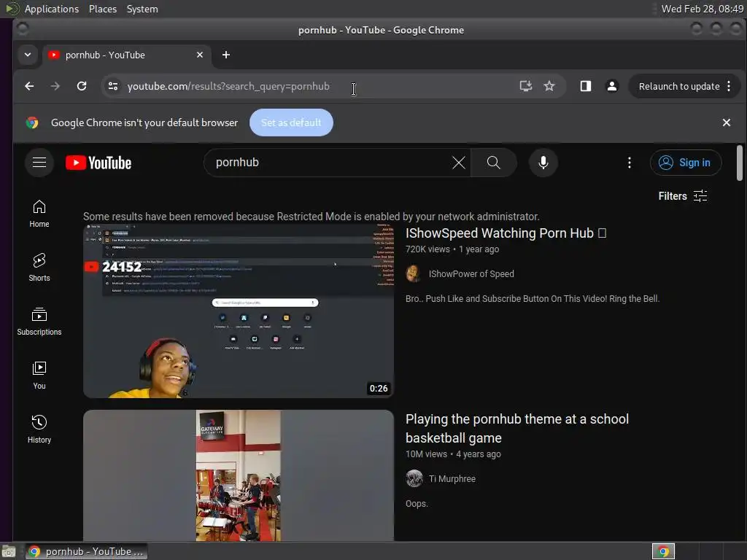This screenshot has width=747, height=560.
Task: Click Set as default button
Action: tap(291, 122)
